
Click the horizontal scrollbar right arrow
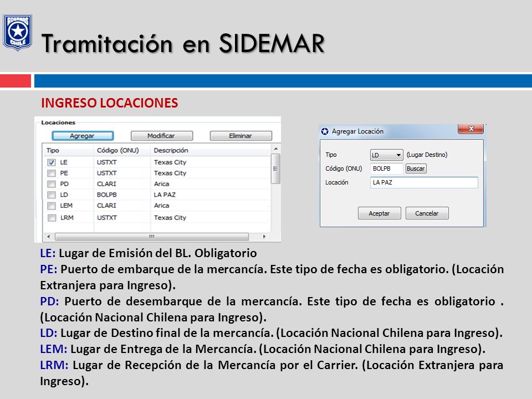[x=264, y=237]
